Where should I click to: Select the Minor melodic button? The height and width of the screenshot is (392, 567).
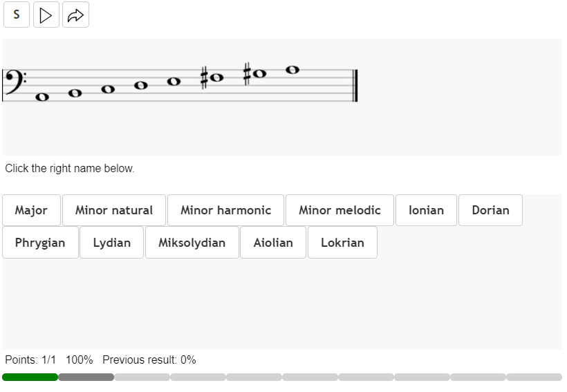click(340, 210)
